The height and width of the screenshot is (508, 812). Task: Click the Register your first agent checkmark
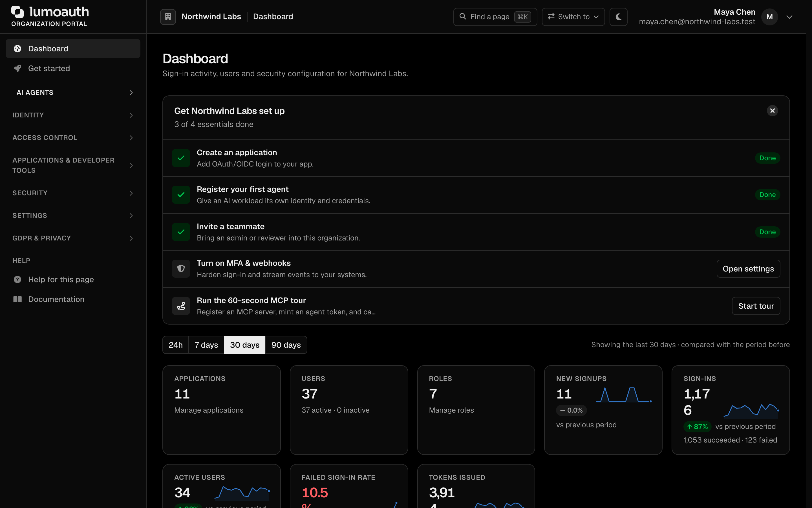click(181, 195)
